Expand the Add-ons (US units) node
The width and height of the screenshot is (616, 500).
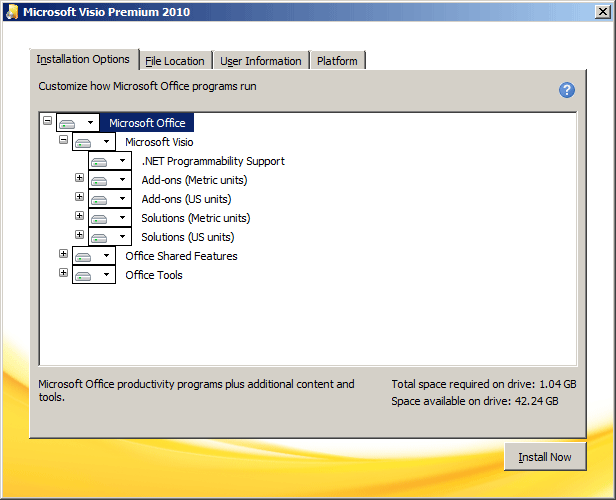[79, 196]
